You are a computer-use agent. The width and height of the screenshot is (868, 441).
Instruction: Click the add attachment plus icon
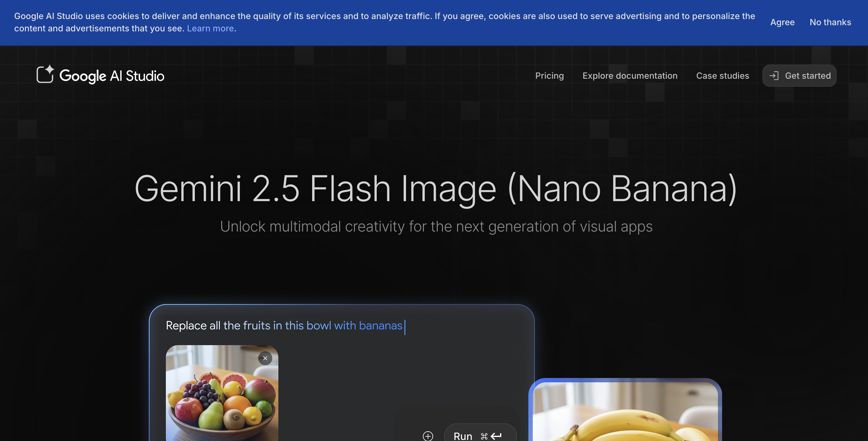(x=428, y=436)
